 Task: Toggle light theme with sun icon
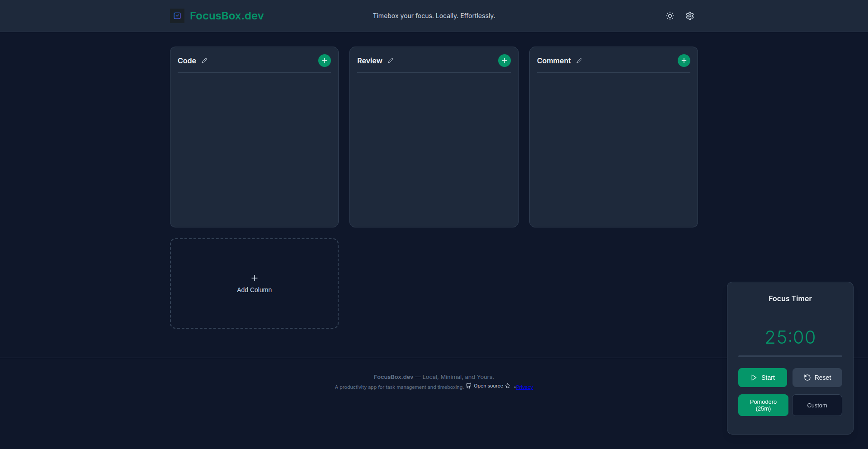pyautogui.click(x=670, y=16)
